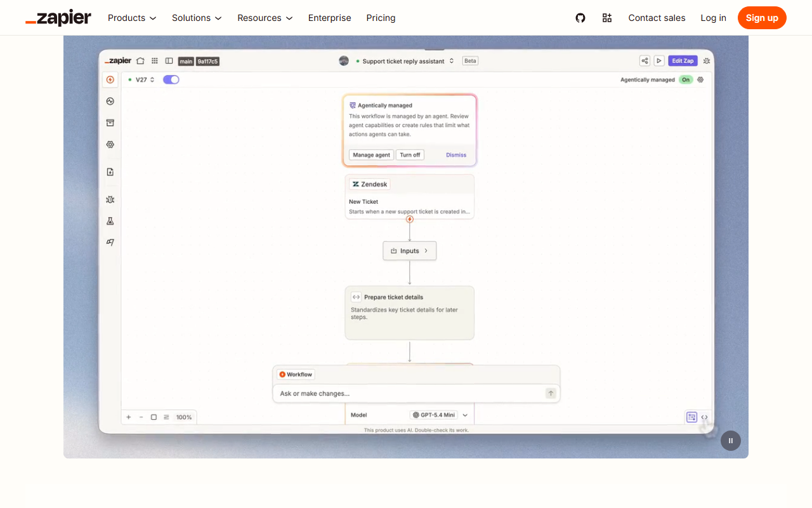Open the GitHub icon link in header
812x508 pixels.
(x=580, y=18)
